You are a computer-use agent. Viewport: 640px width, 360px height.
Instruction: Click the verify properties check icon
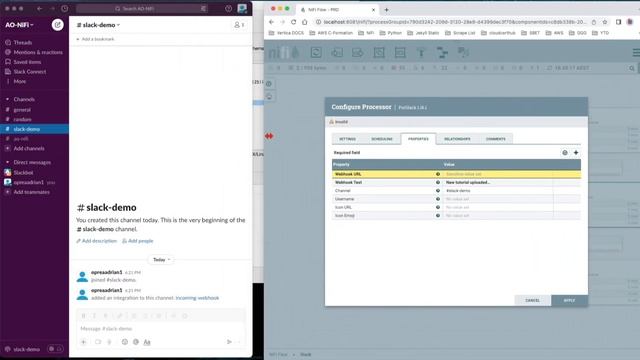click(565, 153)
